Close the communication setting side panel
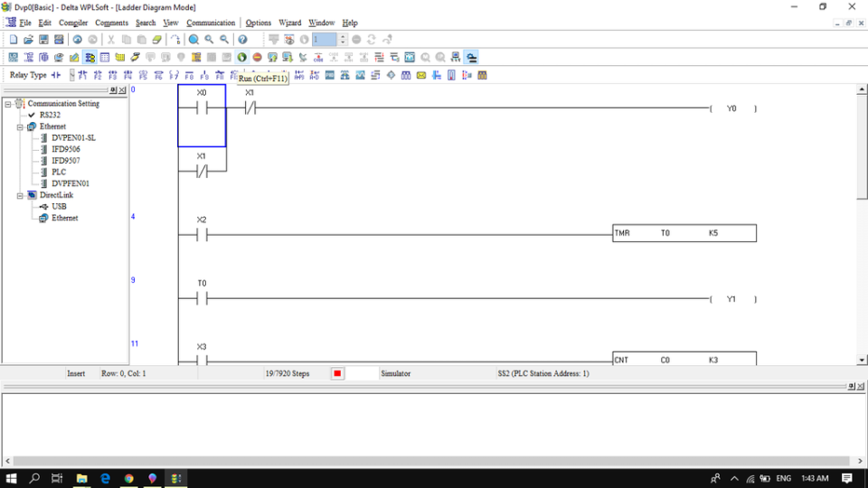This screenshot has height=488, width=868. tap(122, 90)
